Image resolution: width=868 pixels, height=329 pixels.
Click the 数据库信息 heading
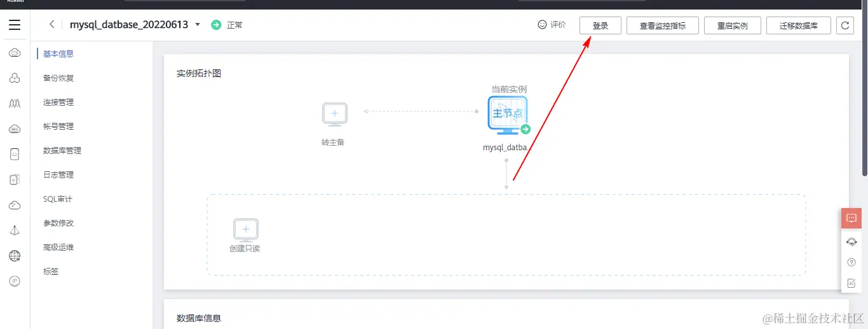[x=199, y=318]
